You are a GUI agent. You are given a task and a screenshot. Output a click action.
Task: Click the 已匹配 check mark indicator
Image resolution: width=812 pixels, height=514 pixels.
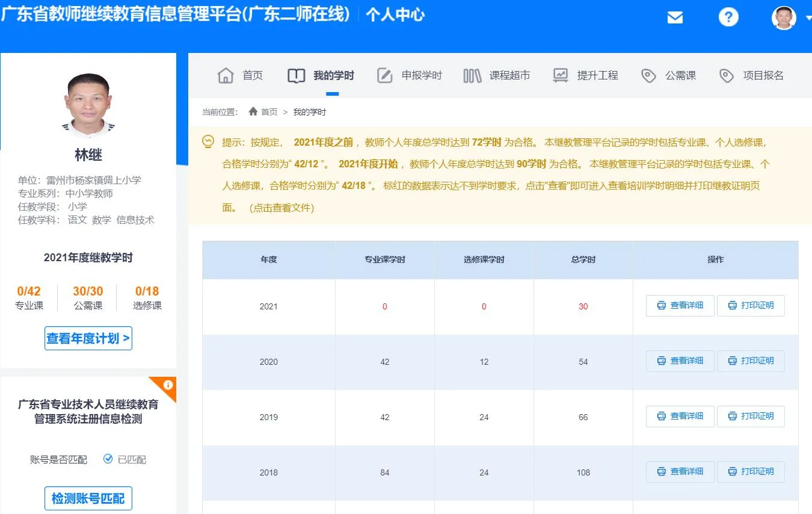[108, 459]
